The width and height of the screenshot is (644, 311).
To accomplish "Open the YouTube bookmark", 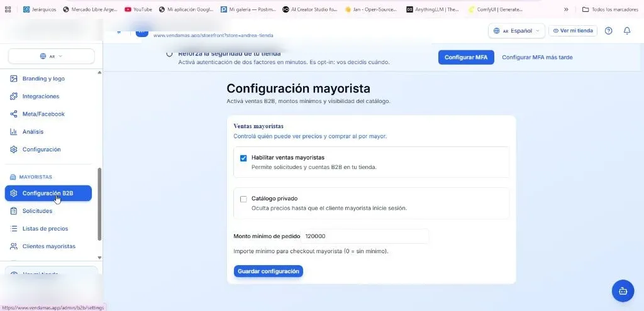I will 138,9.
